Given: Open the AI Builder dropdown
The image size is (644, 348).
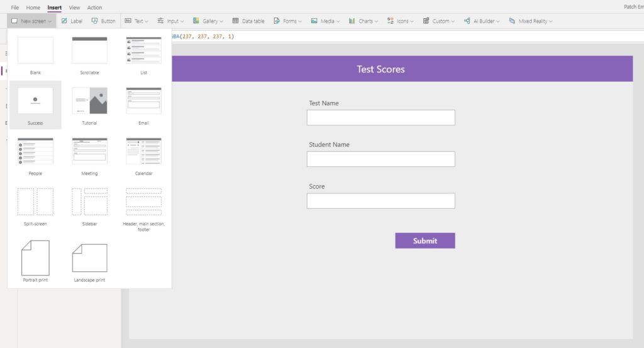Looking at the screenshot, I should click(x=482, y=21).
